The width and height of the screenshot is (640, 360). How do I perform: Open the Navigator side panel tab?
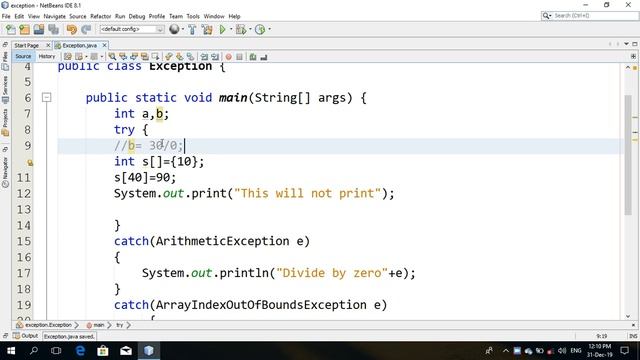[5, 172]
